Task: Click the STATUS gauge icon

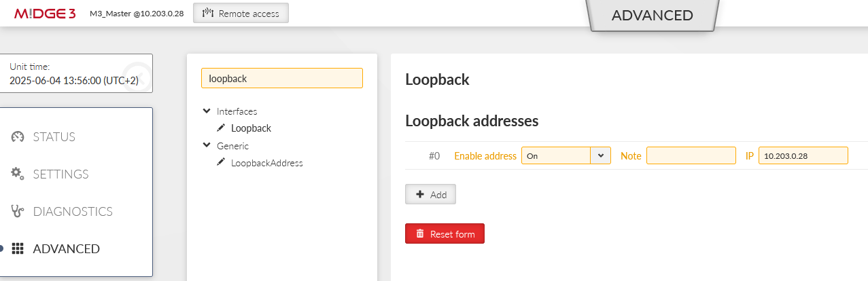Action: tap(18, 136)
